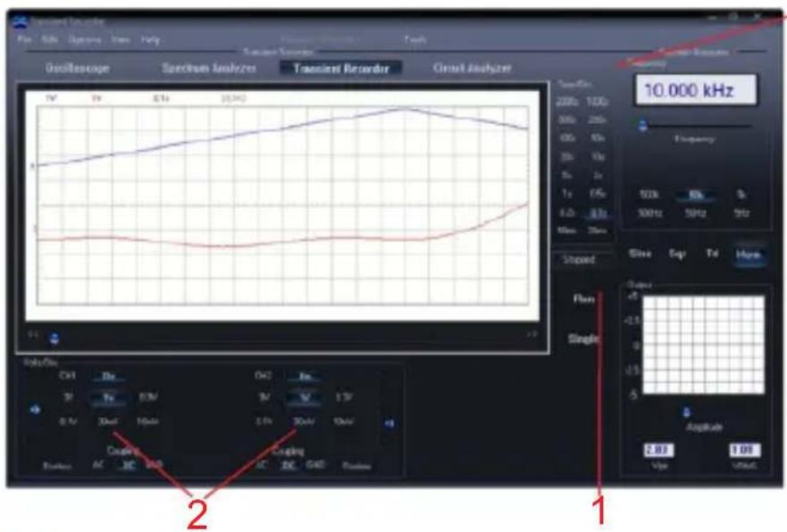Click the Output waveform preview grid
The height and width of the screenshot is (532, 787).
(x=703, y=345)
